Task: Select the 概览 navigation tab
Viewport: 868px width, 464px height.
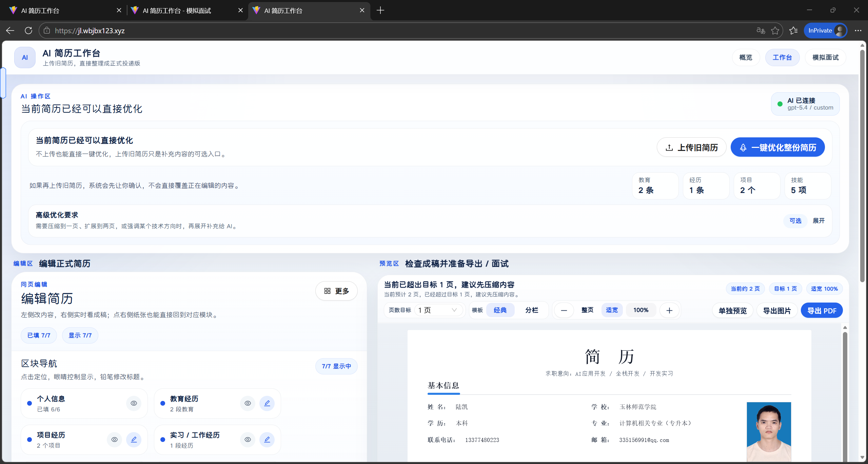Action: click(x=746, y=57)
